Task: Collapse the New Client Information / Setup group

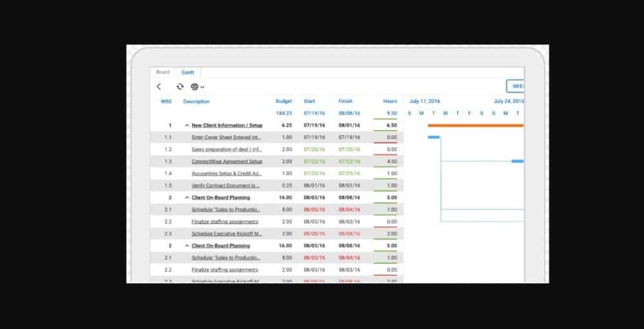Action: coord(187,126)
